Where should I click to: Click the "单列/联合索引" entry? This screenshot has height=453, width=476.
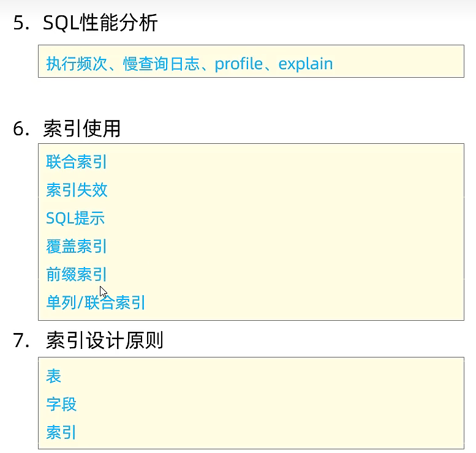click(x=96, y=302)
